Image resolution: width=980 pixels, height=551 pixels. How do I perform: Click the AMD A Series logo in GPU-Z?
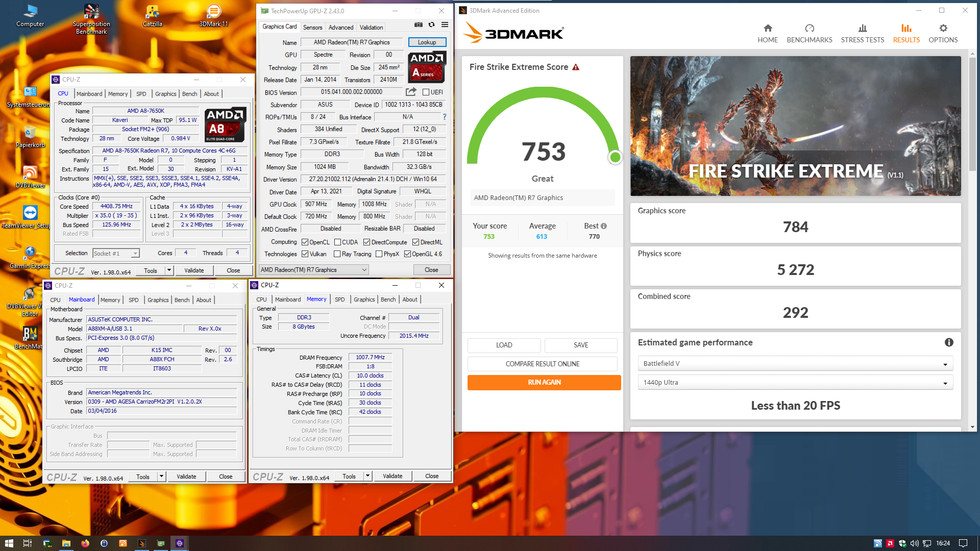pyautogui.click(x=428, y=67)
